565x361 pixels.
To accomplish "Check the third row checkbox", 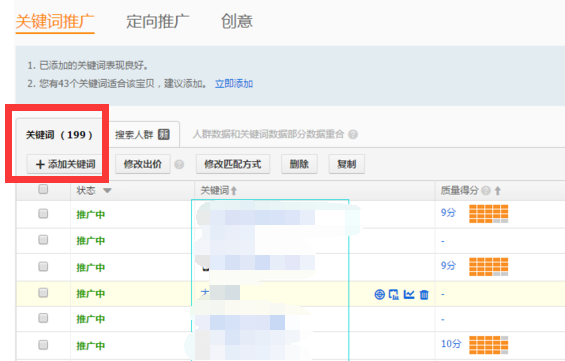I will point(43,266).
